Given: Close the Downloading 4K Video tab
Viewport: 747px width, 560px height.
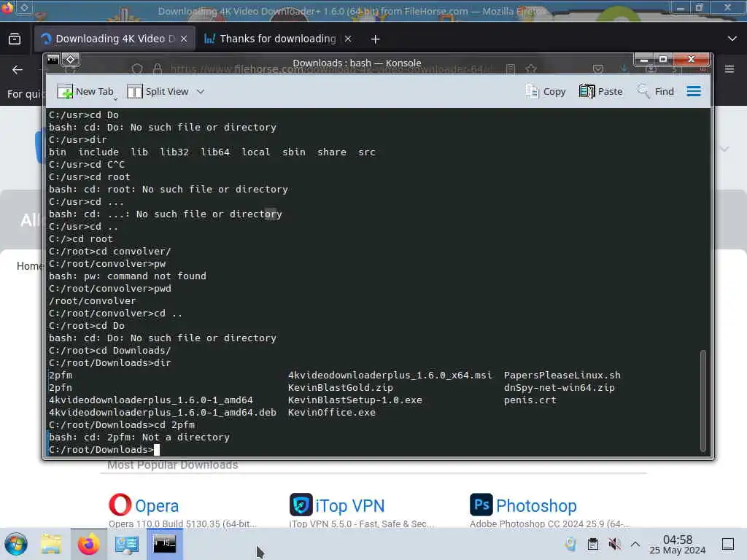Looking at the screenshot, I should click(x=184, y=39).
